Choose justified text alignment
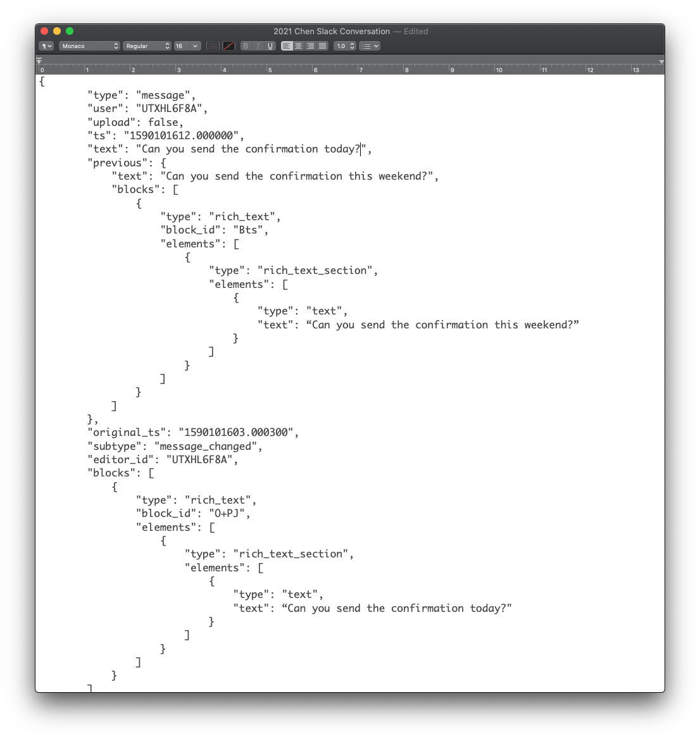The image size is (700, 739). coord(322,46)
